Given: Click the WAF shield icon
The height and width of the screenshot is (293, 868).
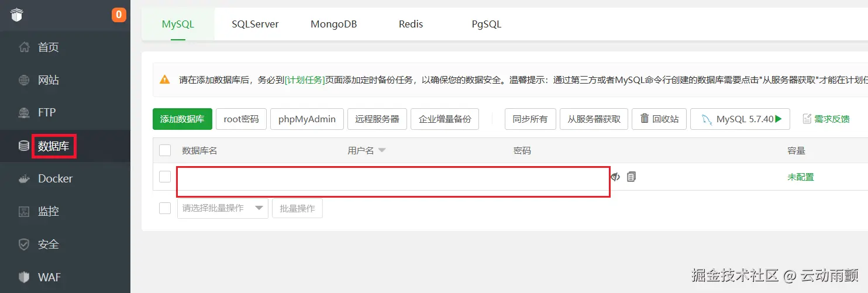Looking at the screenshot, I should (x=24, y=277).
